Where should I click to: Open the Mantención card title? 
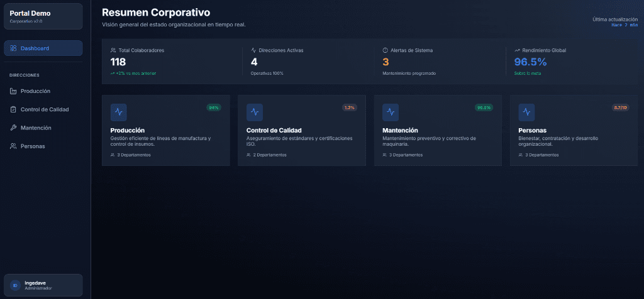[400, 131]
